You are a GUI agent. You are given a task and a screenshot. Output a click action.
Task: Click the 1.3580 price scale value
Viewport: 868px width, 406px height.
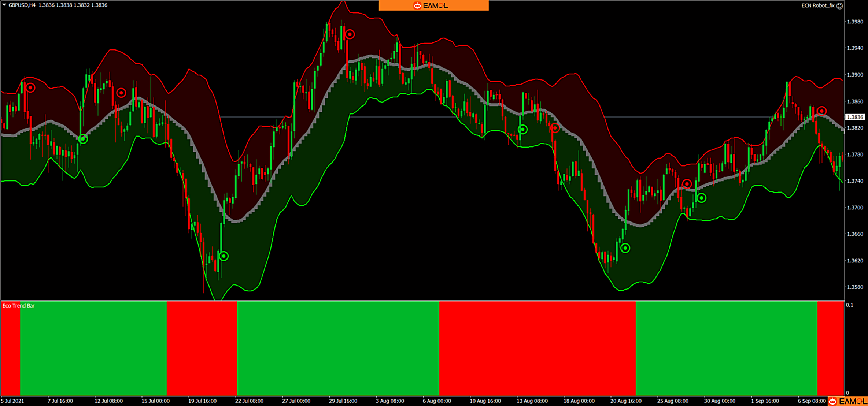tap(855, 287)
